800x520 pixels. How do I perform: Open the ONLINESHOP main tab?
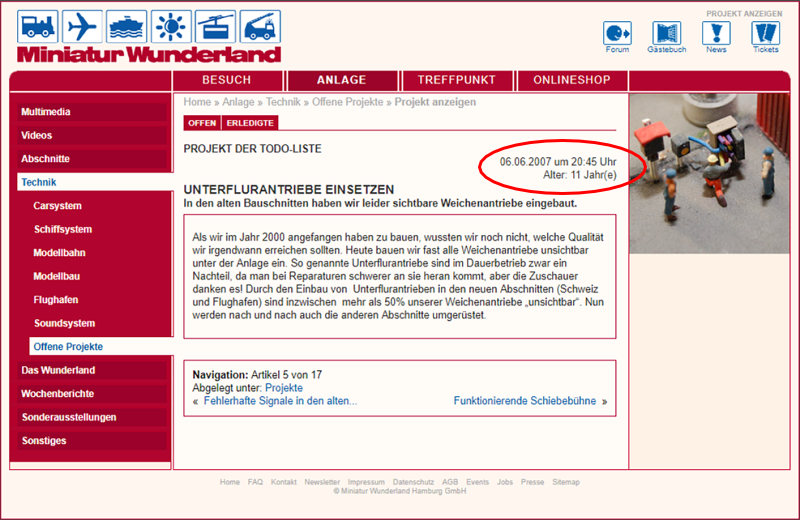point(572,80)
